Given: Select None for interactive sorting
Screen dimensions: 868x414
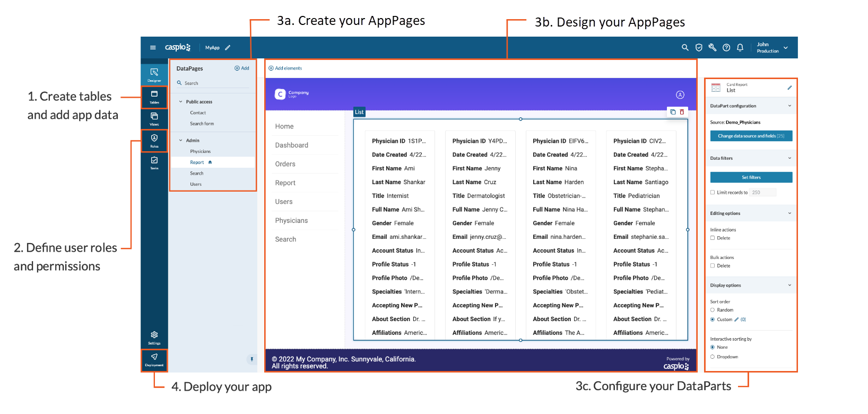Looking at the screenshot, I should pyautogui.click(x=713, y=347).
